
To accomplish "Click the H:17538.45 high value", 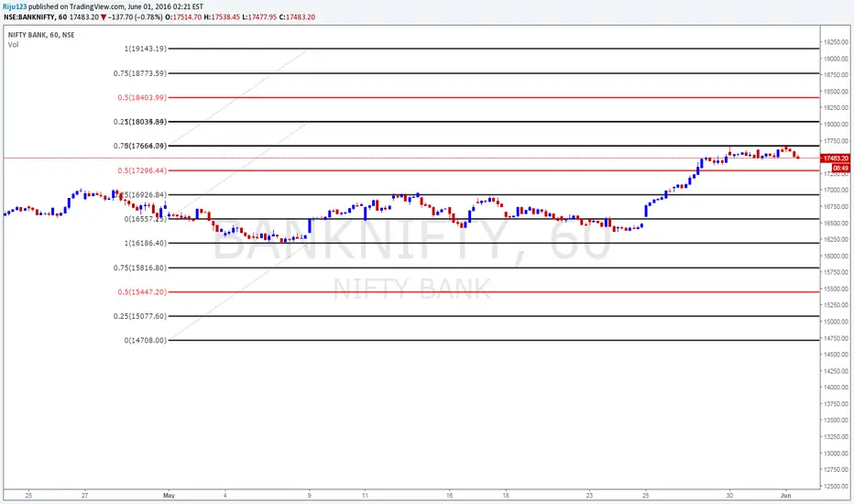I will point(222,16).
